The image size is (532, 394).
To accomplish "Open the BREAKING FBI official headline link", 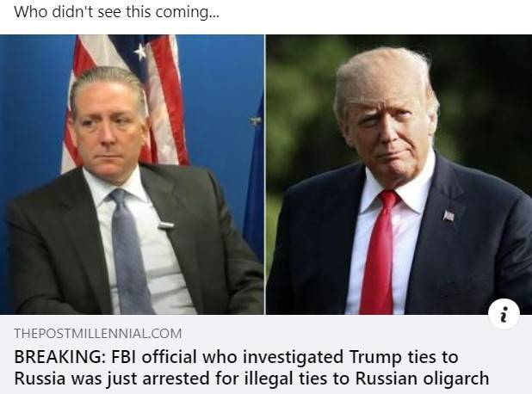I will tap(251, 368).
